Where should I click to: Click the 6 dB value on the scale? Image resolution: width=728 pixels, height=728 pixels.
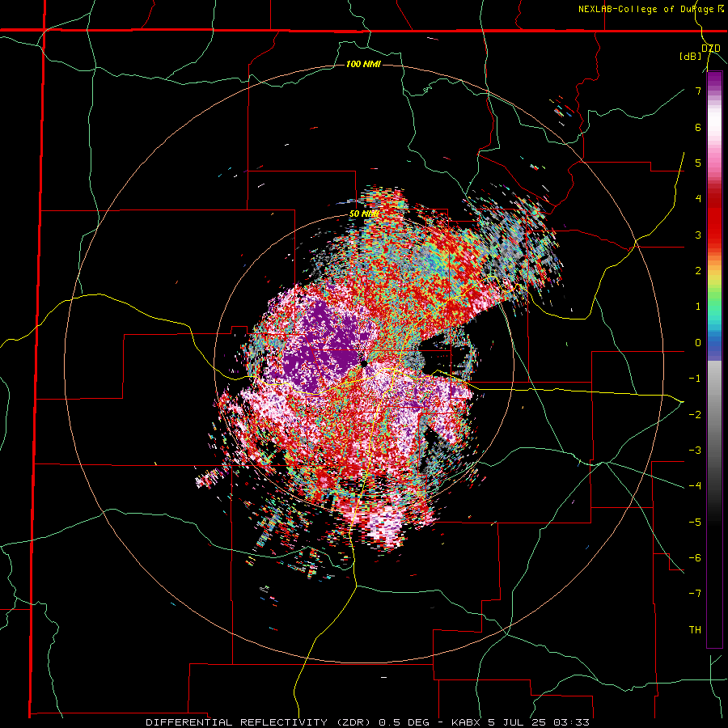(x=698, y=127)
